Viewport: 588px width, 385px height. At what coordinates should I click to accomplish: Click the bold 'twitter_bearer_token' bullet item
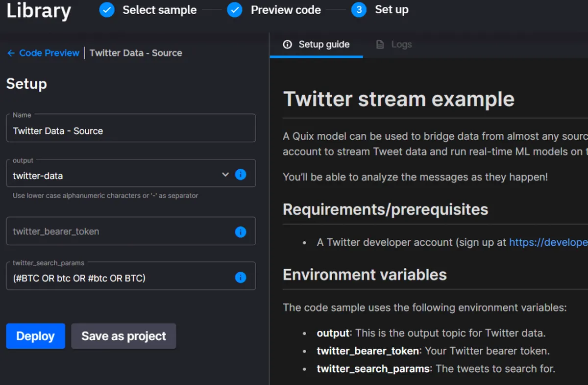click(368, 351)
